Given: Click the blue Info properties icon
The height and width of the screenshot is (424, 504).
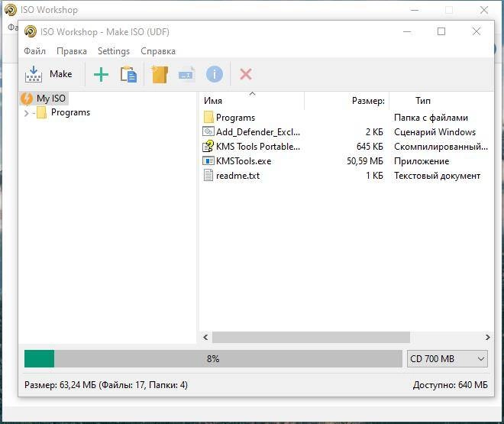Looking at the screenshot, I should point(214,75).
